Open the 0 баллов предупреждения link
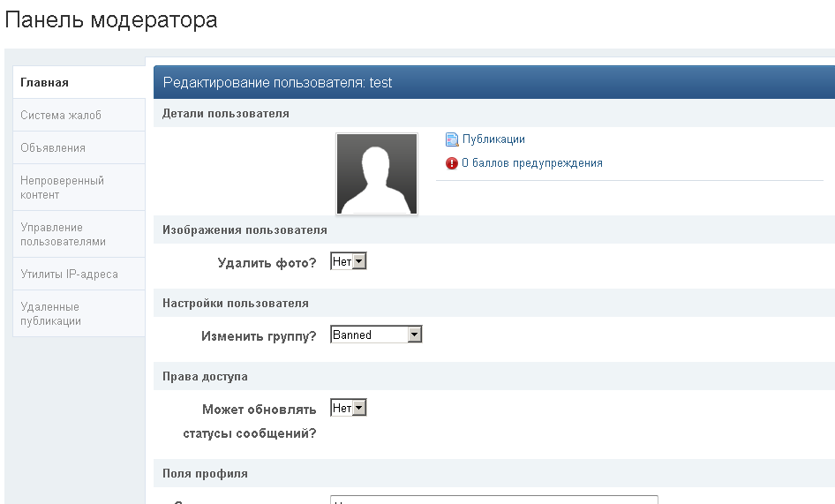 point(531,163)
